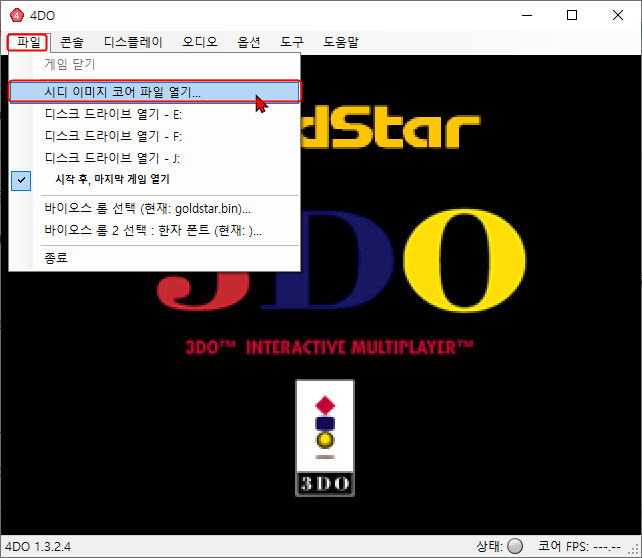
Task: Choose 디스크 드라이브 열기 - F:
Action: coord(155,136)
